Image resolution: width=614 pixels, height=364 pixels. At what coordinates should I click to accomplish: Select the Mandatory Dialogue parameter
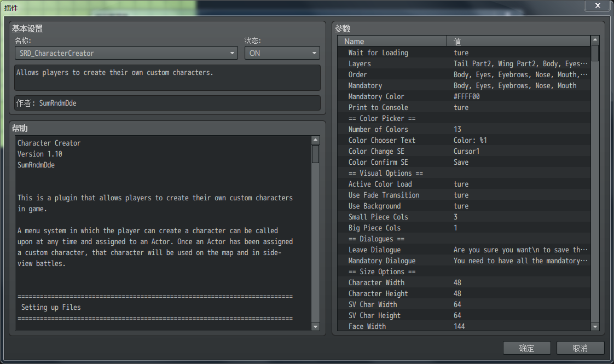coord(464,261)
